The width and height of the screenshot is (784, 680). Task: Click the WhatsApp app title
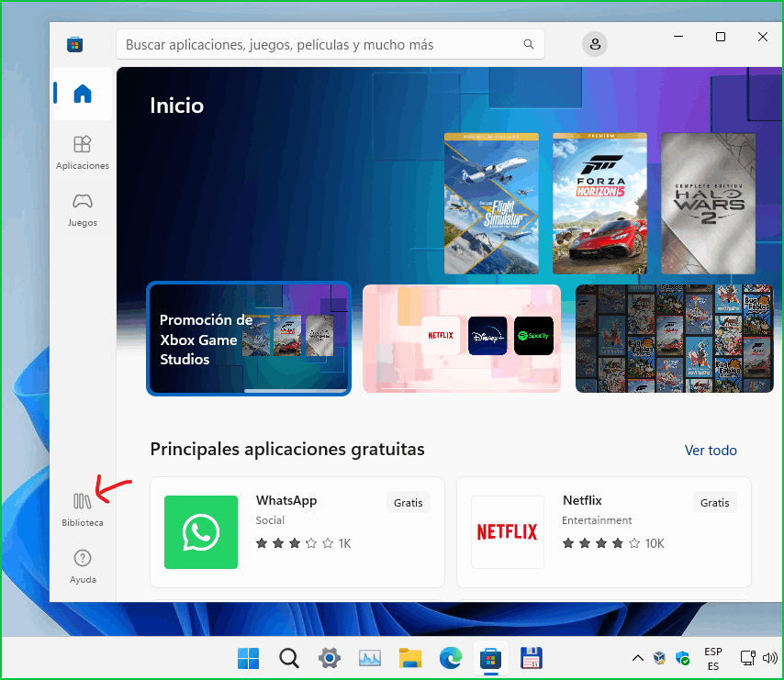(x=286, y=501)
